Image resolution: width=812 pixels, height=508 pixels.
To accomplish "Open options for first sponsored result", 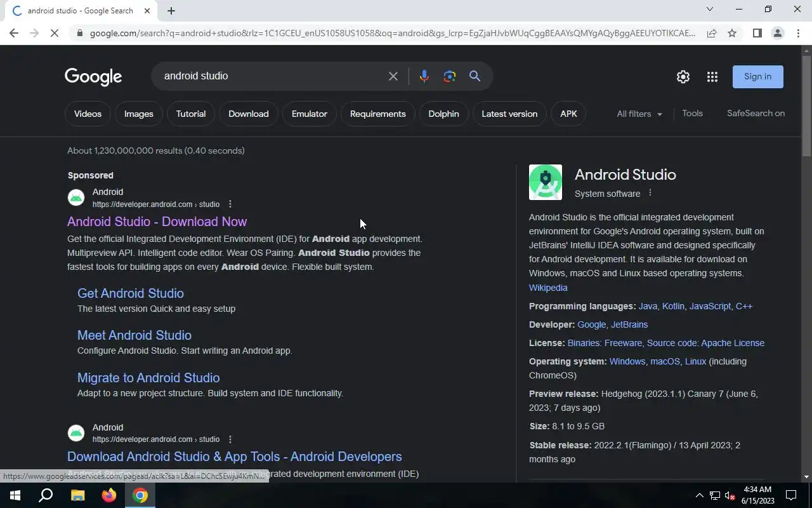I will pyautogui.click(x=230, y=204).
